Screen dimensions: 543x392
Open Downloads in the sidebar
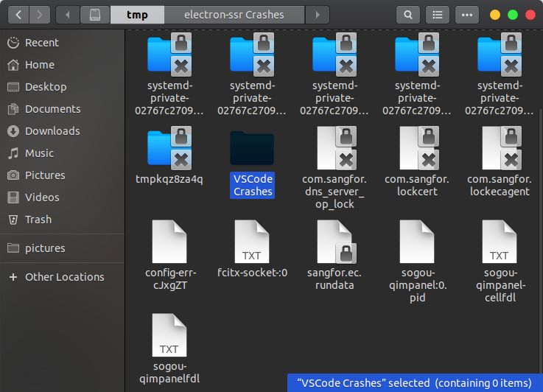click(x=63, y=131)
